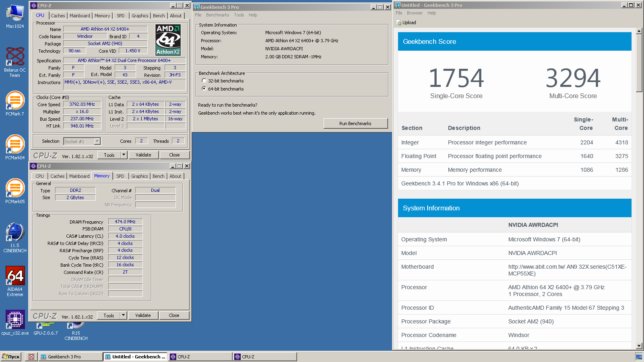Click the Пуск Start button
Viewport: 644px width, 362px height.
coord(11,357)
